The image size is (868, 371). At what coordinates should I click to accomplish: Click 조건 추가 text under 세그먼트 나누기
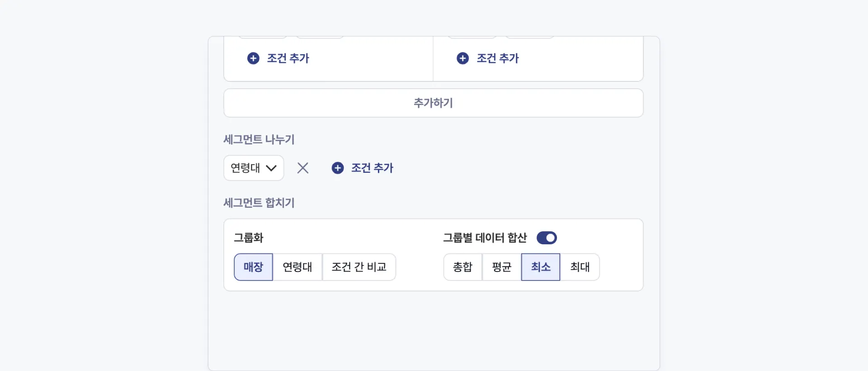click(x=373, y=168)
